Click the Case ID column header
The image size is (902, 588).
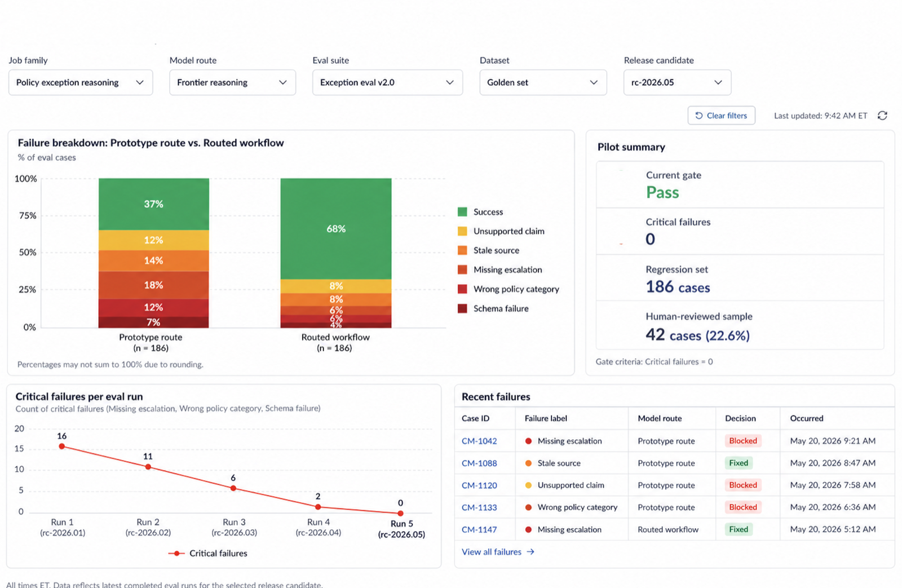point(475,418)
